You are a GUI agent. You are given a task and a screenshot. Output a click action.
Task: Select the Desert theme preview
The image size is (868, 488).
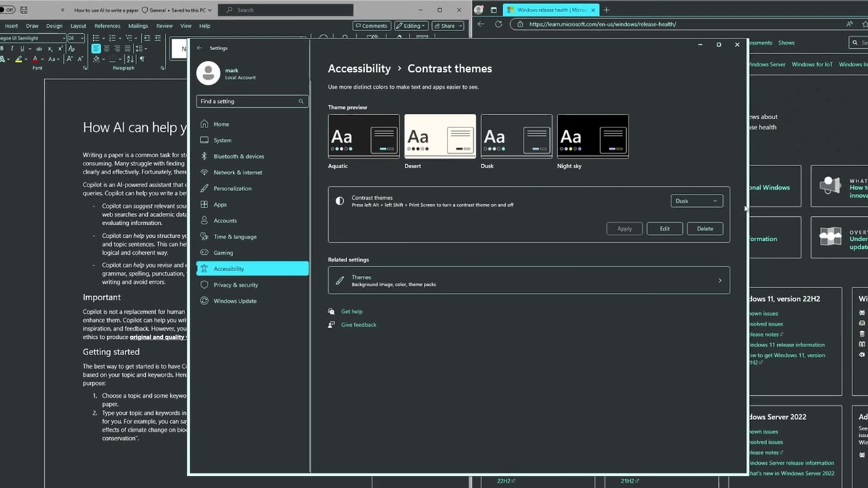coord(440,136)
